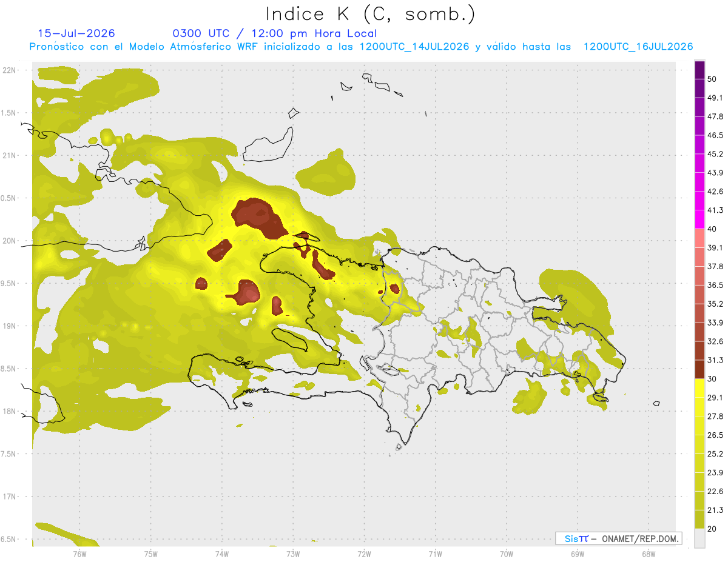Viewport: 728px width, 562px height.
Task: Click the "20" value on the color scale
Action: tap(712, 529)
